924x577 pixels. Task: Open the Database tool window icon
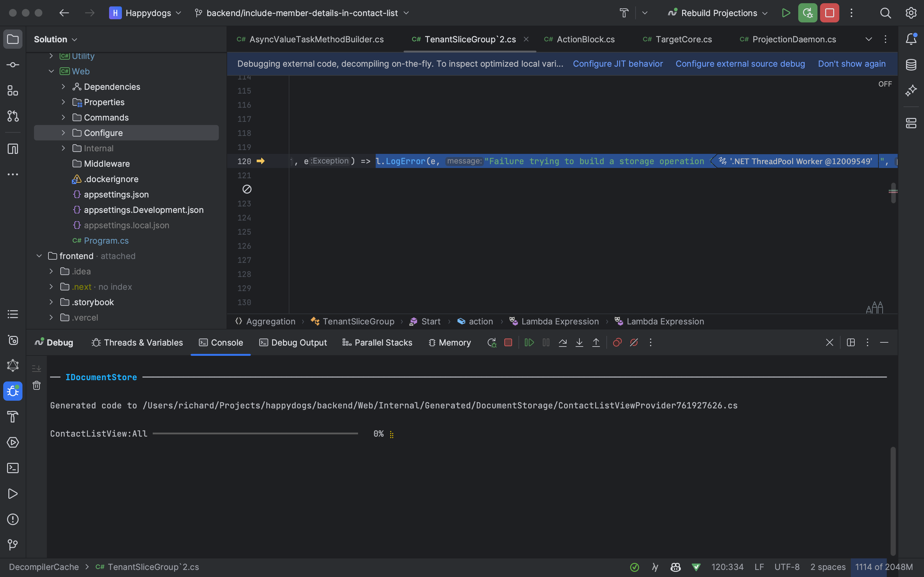[911, 64]
